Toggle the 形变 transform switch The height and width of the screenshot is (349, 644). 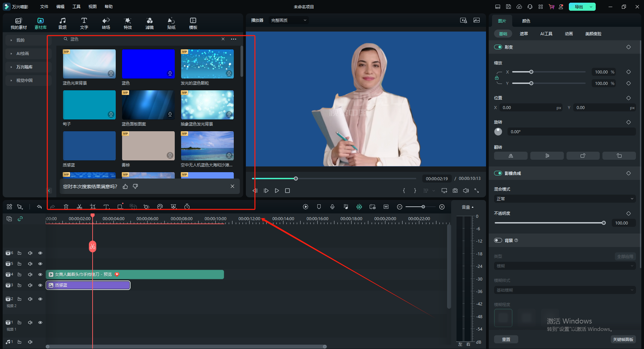click(x=498, y=47)
